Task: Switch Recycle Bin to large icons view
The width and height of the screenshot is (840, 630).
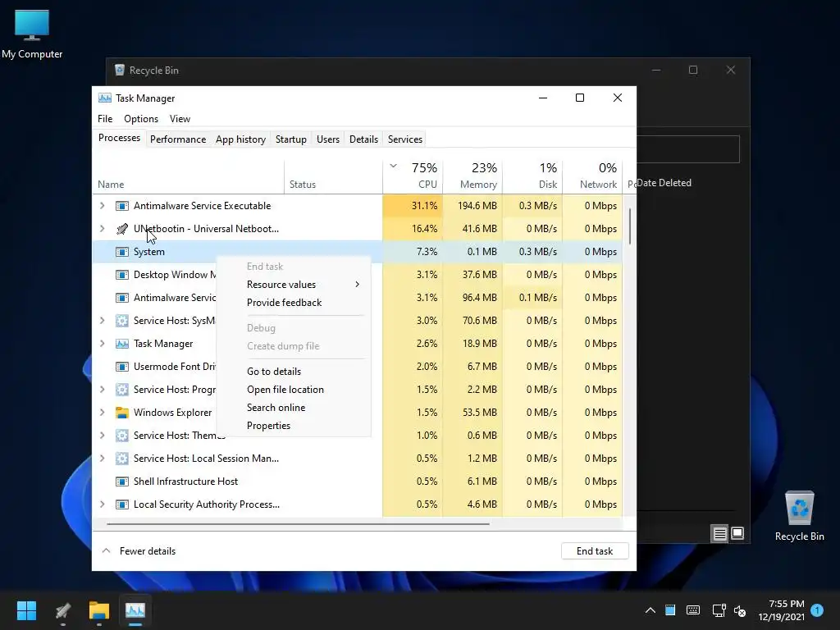Action: 737,533
